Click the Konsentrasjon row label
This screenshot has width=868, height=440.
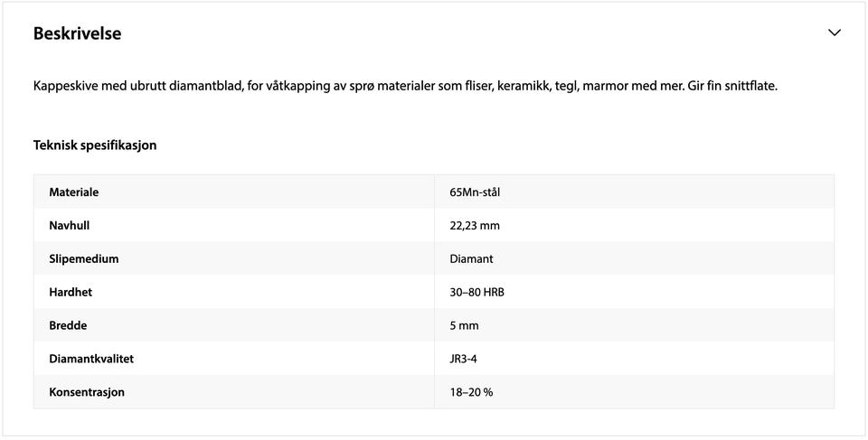[x=87, y=392]
